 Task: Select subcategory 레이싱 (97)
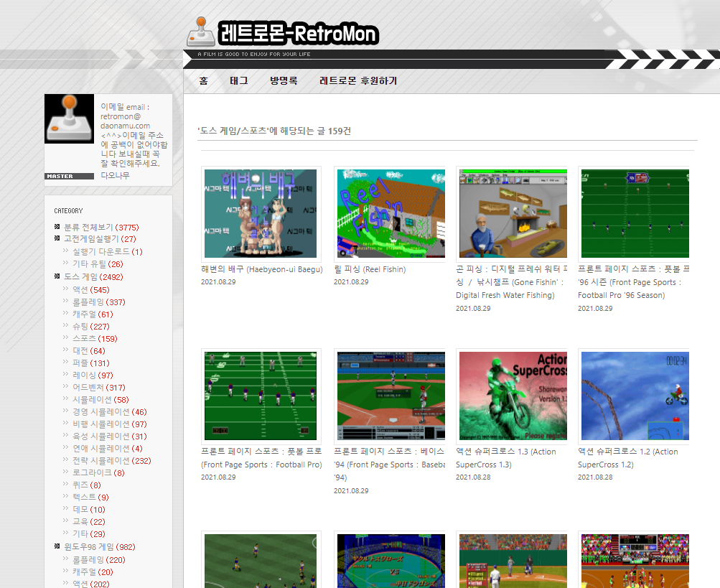[93, 375]
